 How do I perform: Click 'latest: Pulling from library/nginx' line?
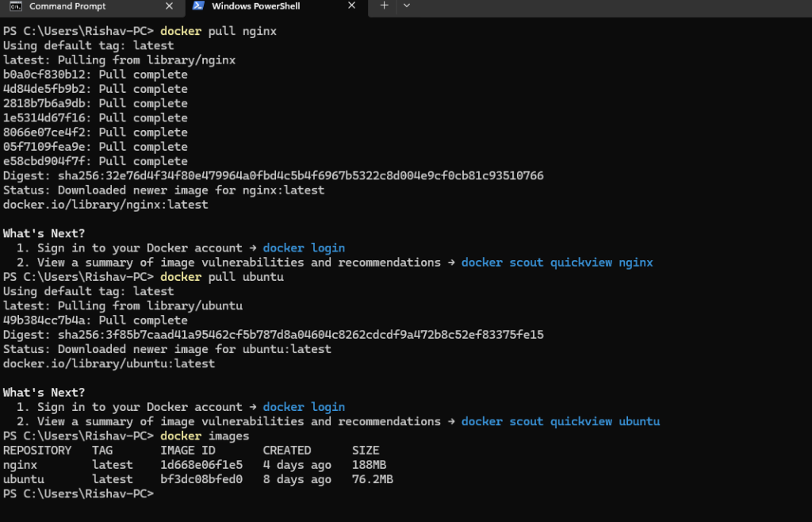coord(119,60)
